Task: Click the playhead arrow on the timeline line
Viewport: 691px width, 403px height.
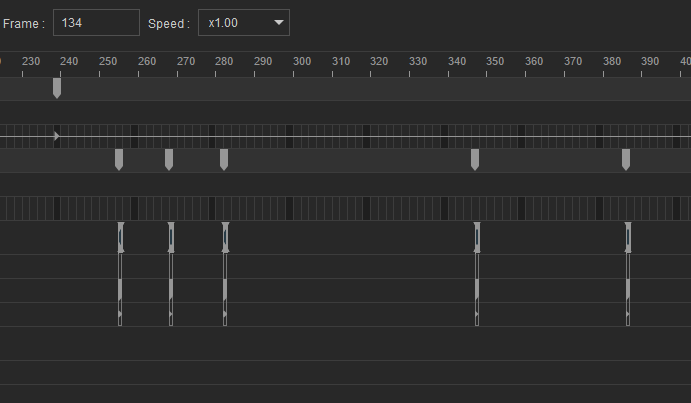Action: (x=56, y=136)
